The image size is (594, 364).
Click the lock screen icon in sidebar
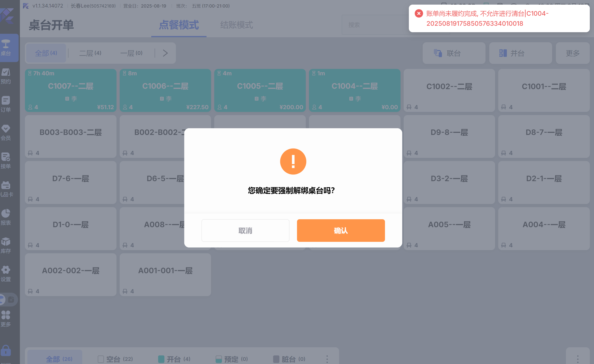pos(6,351)
